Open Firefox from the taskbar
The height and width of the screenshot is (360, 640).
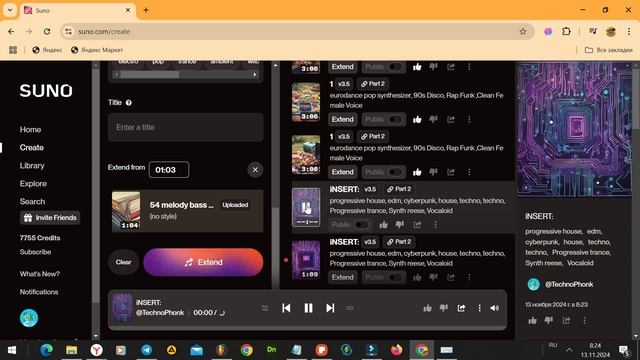[396, 350]
